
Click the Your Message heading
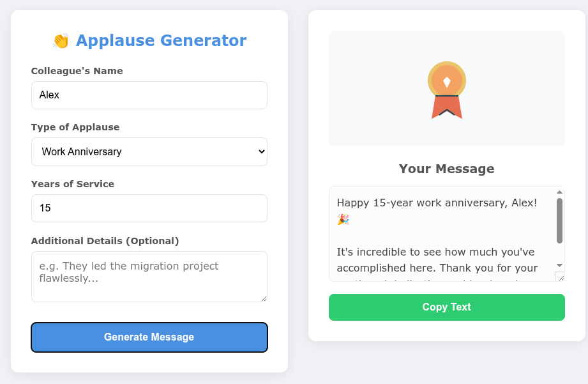click(446, 169)
